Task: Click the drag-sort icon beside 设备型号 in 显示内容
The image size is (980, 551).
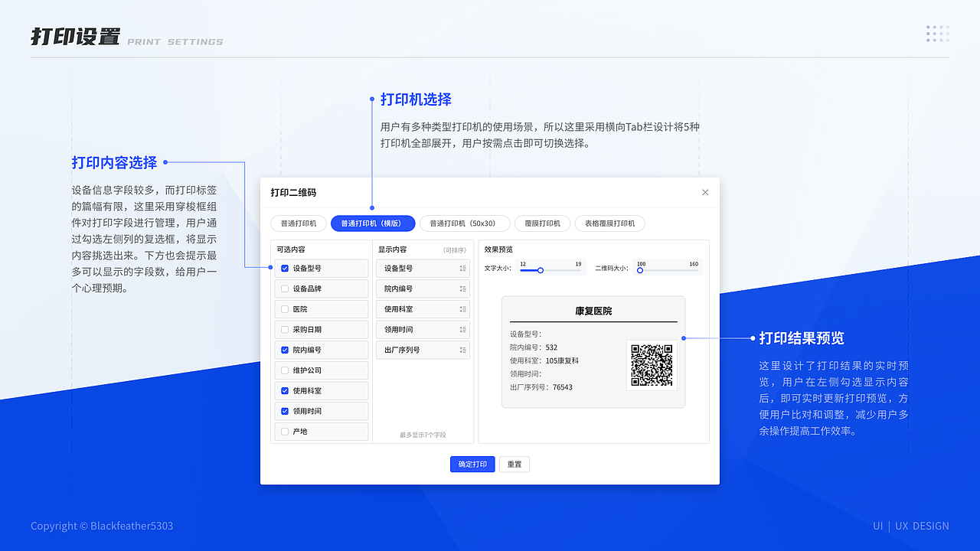Action: (x=463, y=268)
